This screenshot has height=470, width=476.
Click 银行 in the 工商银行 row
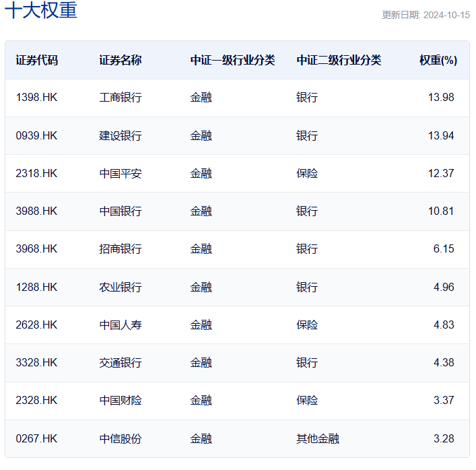coord(307,98)
